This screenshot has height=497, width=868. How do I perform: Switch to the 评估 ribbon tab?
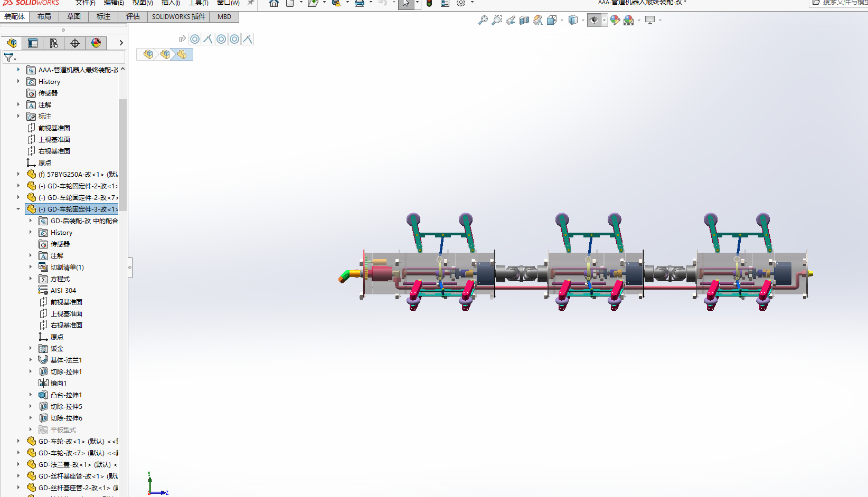[x=133, y=16]
